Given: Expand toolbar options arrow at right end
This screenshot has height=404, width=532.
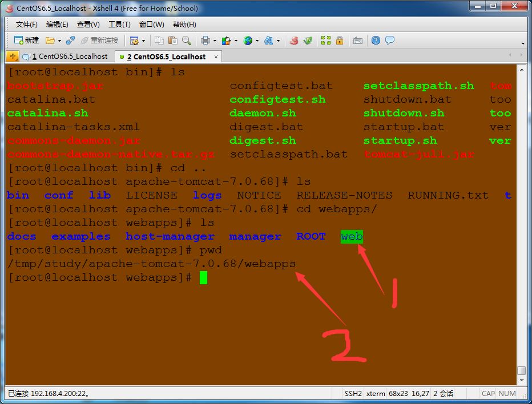Looking at the screenshot, I should (x=523, y=43).
